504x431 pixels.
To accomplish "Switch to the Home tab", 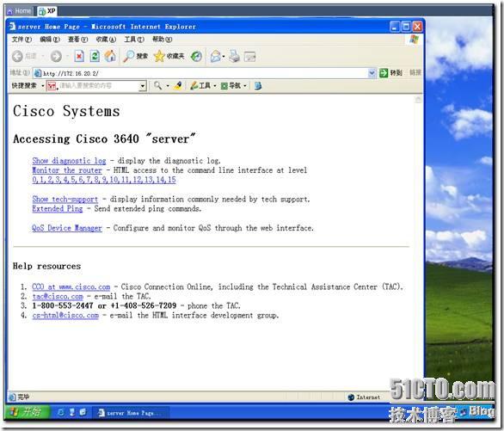I will click(x=19, y=11).
